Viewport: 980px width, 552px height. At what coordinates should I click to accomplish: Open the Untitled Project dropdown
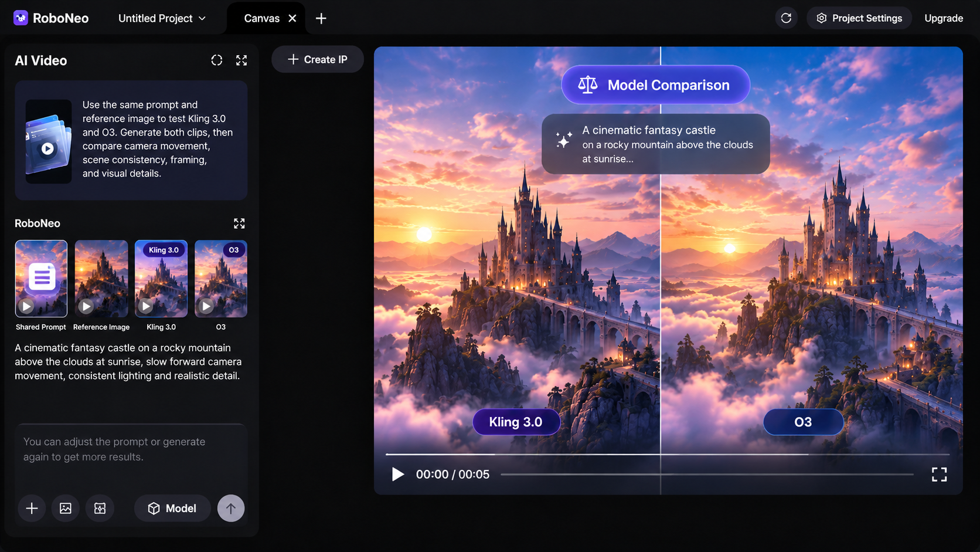pos(162,18)
